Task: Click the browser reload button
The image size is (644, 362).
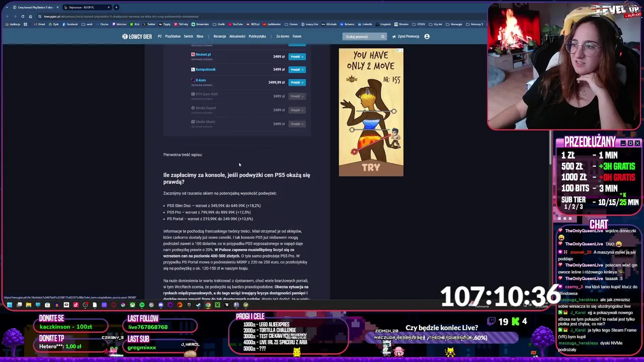Action: click(23, 16)
